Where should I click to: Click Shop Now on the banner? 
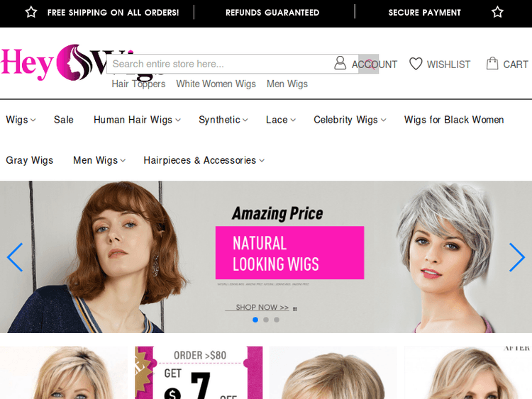click(x=257, y=308)
